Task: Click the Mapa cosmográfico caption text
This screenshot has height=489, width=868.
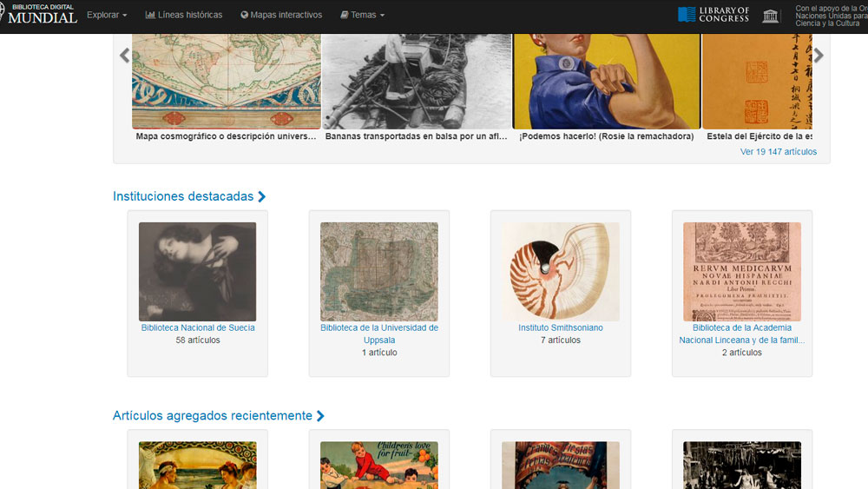Action: pyautogui.click(x=227, y=136)
